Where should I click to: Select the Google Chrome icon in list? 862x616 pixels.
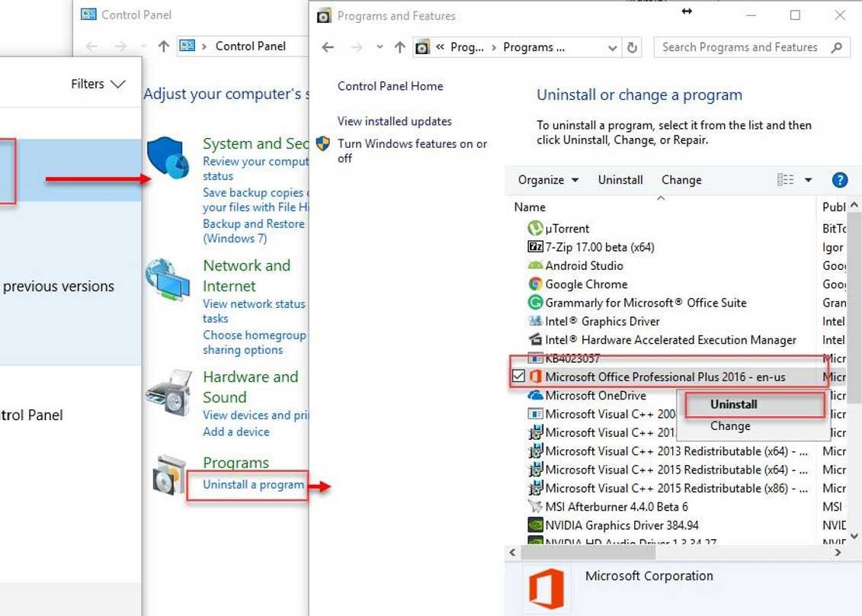pyautogui.click(x=535, y=284)
